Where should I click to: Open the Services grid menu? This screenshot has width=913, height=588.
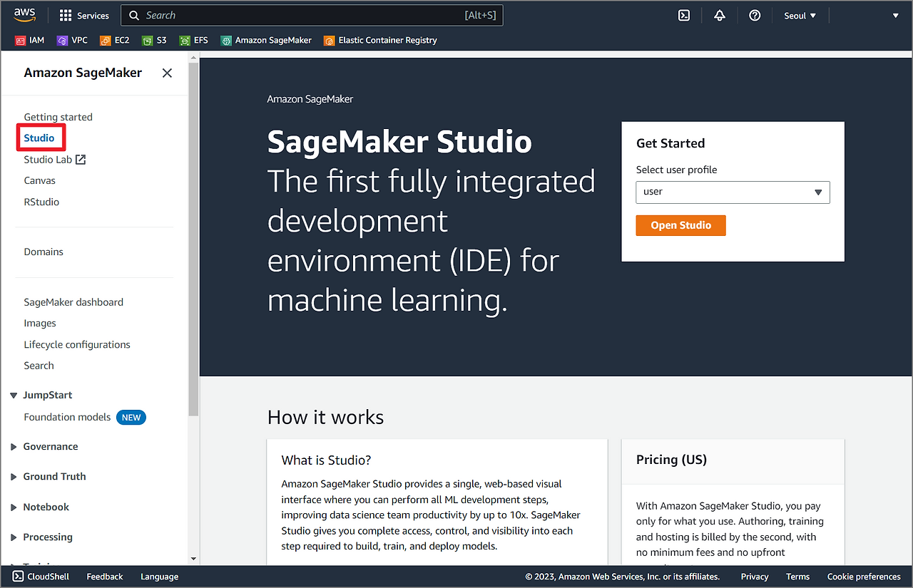83,15
